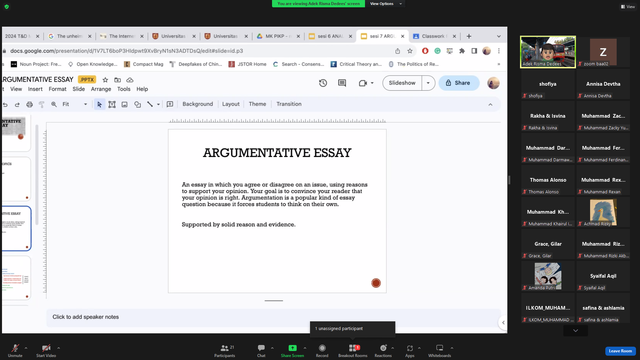The width and height of the screenshot is (640, 360).
Task: Show more participants with the down chevron
Action: (x=576, y=331)
